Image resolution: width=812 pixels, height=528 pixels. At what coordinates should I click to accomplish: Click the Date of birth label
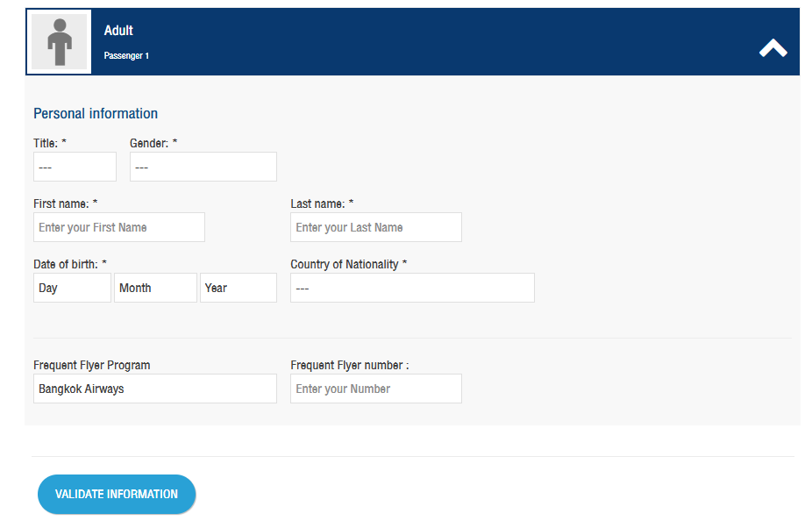[x=70, y=264]
